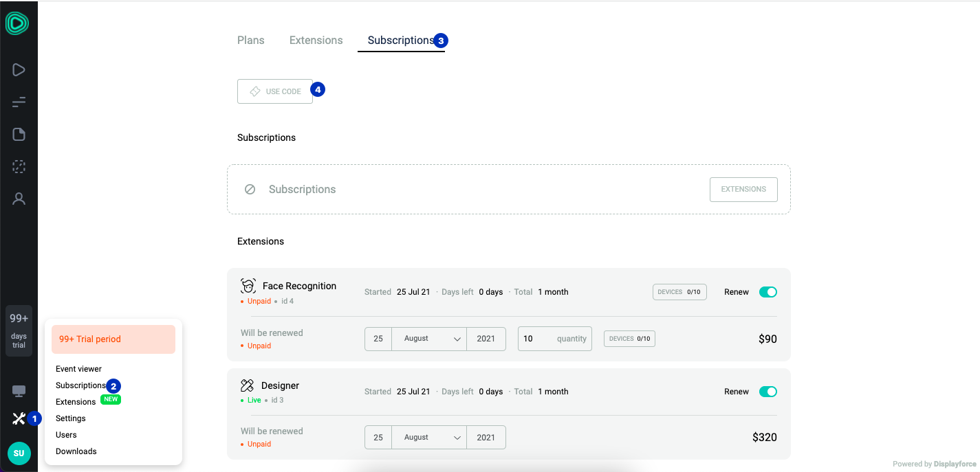Click the NEW badge beside Extensions
980x472 pixels.
coord(111,399)
